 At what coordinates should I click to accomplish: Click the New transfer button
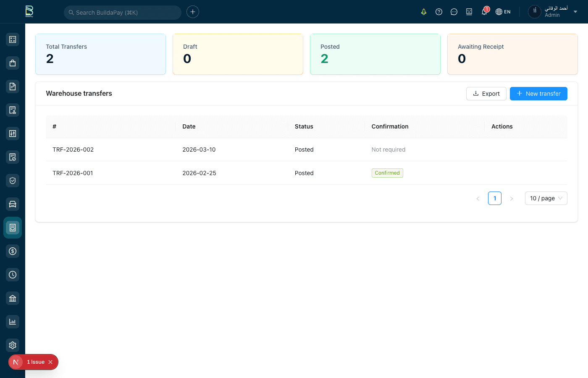click(538, 94)
